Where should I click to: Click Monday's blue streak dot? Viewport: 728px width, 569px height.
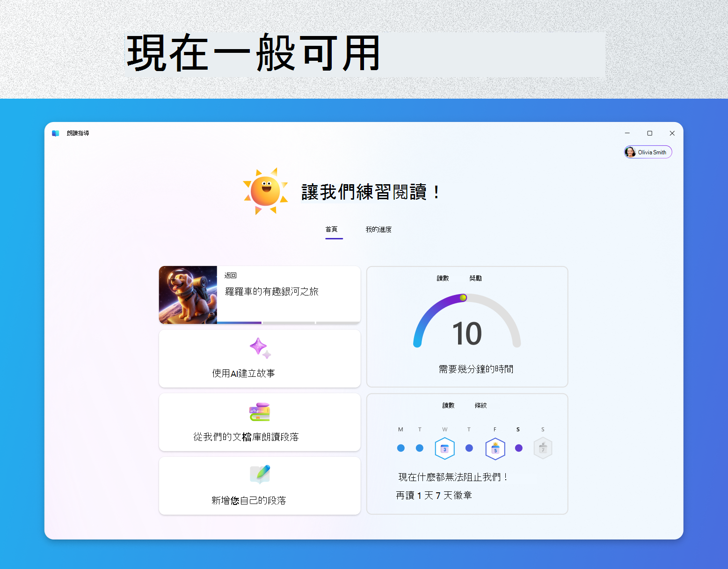(x=400, y=448)
